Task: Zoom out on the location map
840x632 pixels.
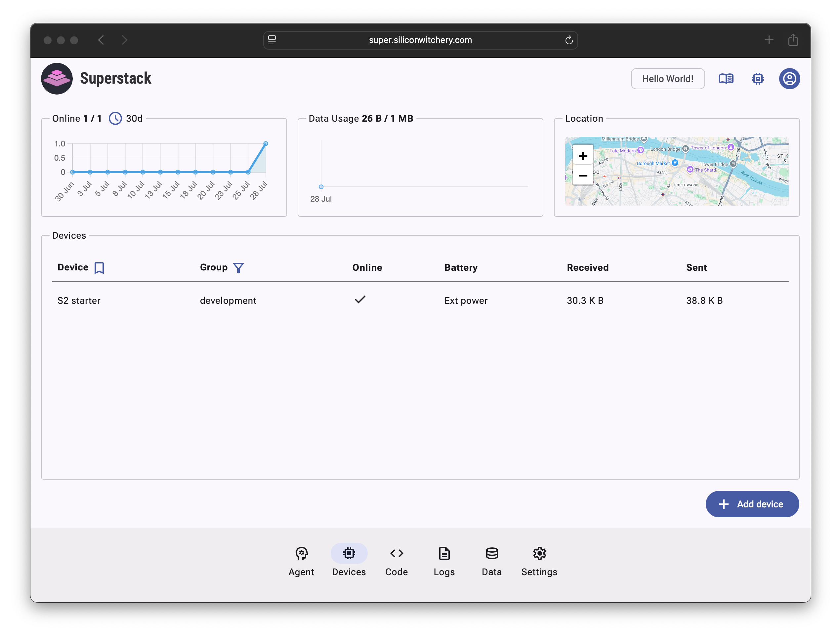Action: coord(582,176)
